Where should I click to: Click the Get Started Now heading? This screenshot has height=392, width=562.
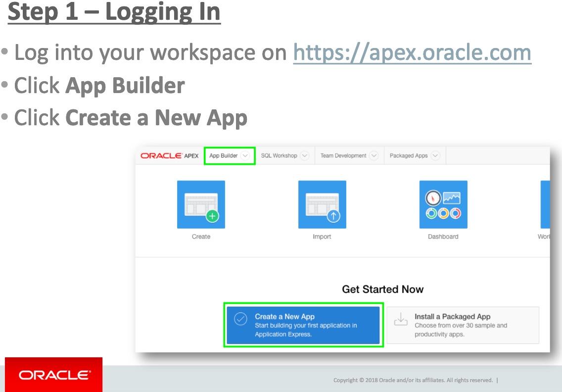click(x=382, y=289)
